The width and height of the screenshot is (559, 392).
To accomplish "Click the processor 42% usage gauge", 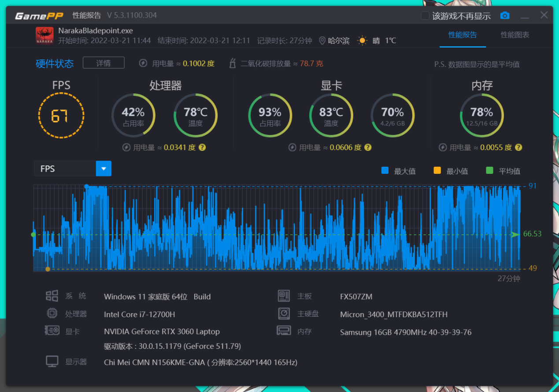I will click(133, 115).
